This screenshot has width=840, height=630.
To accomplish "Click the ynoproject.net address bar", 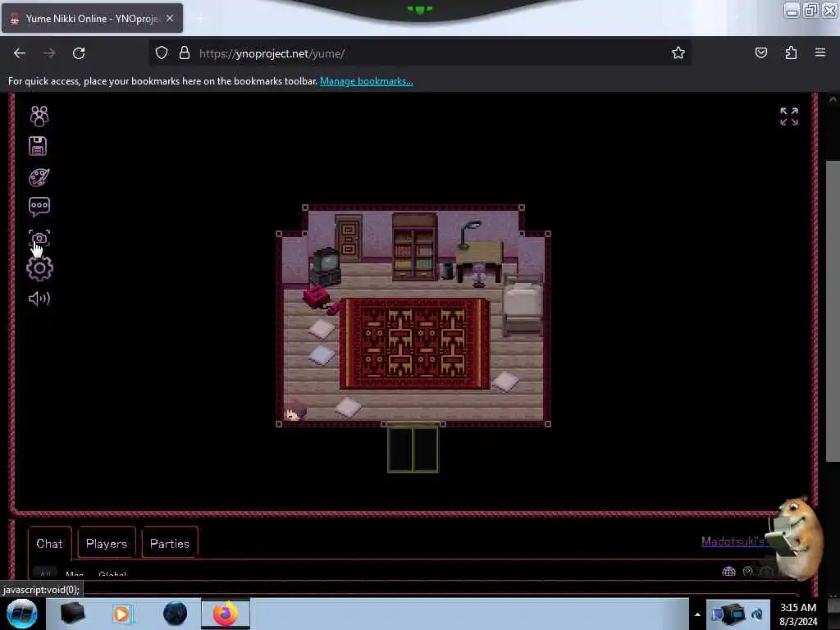I will click(419, 53).
